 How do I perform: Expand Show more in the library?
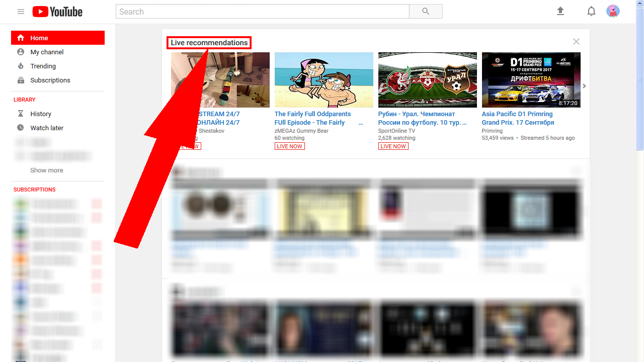(47, 170)
